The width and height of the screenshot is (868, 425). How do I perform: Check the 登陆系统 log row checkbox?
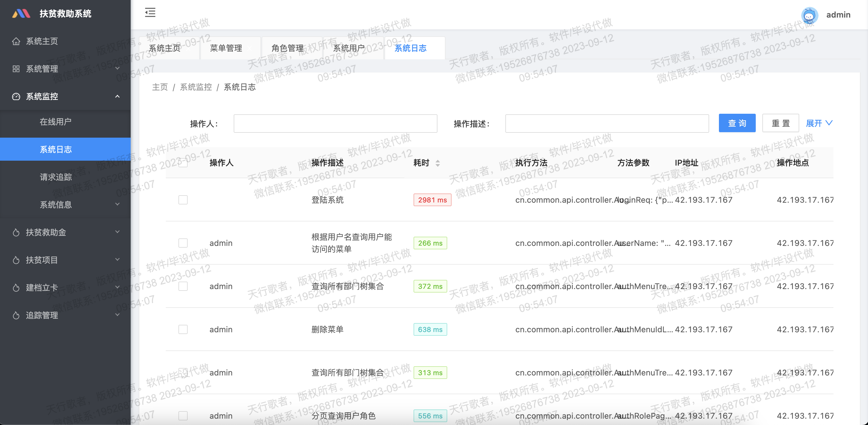[183, 200]
